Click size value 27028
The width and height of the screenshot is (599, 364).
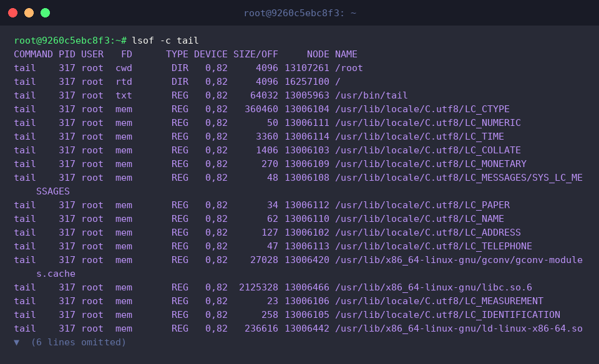click(264, 260)
